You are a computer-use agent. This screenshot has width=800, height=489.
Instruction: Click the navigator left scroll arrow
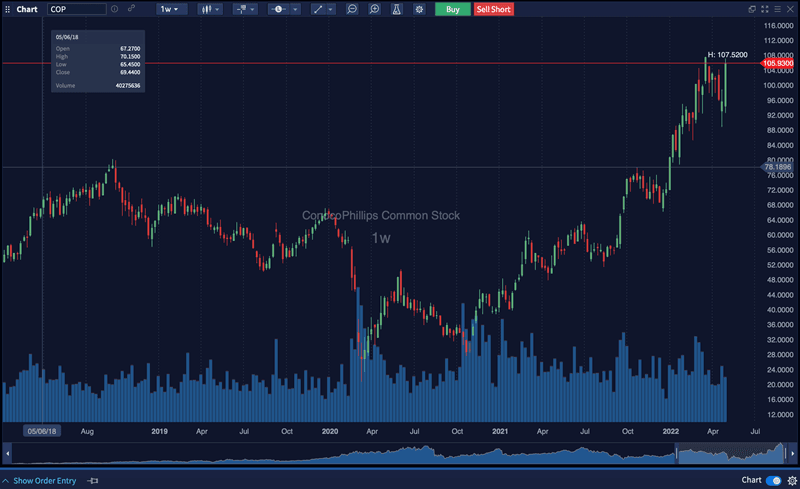click(7, 453)
